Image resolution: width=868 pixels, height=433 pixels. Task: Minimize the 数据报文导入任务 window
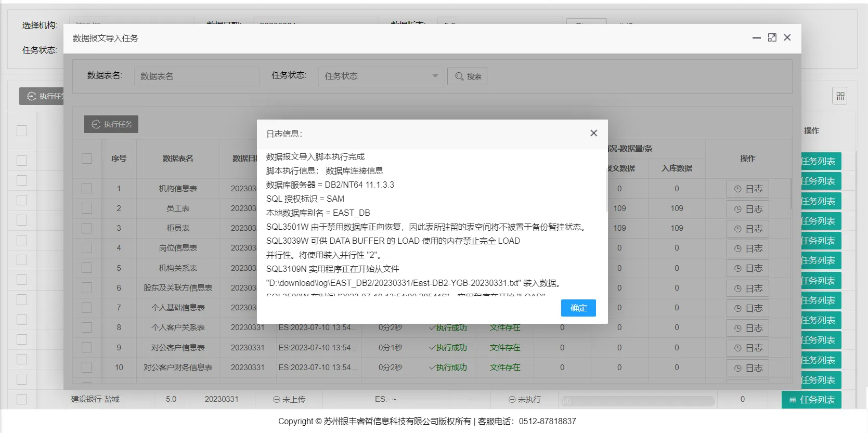tap(756, 37)
